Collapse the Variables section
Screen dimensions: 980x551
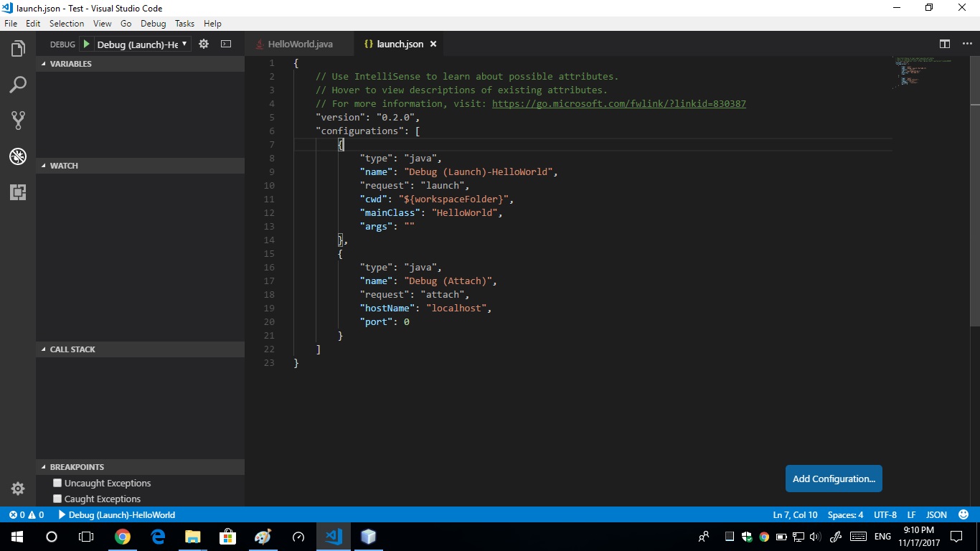pos(140,64)
